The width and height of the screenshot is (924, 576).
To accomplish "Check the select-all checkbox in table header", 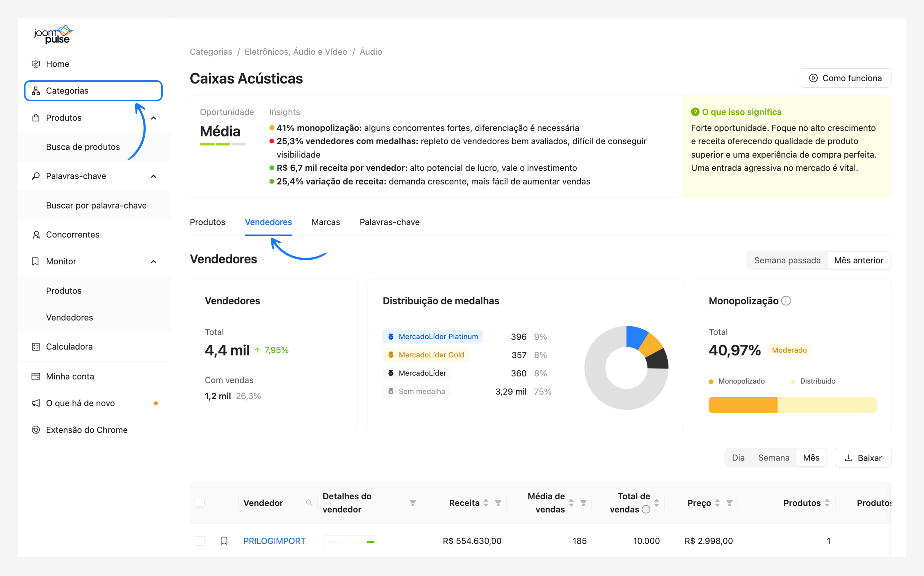I will click(x=199, y=503).
